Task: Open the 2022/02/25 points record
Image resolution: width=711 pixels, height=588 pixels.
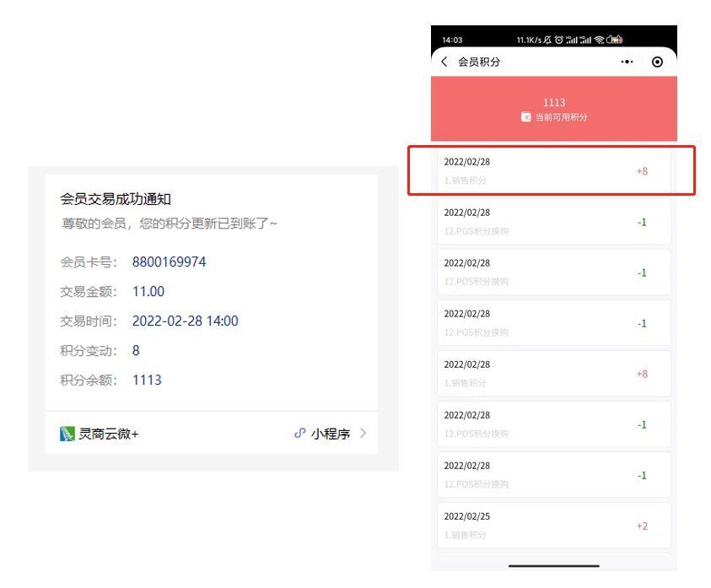Action: point(554,526)
